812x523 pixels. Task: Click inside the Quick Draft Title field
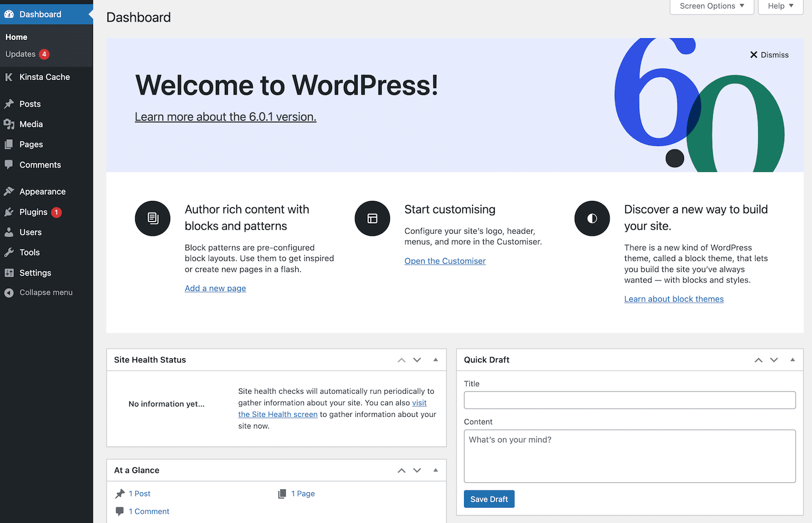coord(630,400)
